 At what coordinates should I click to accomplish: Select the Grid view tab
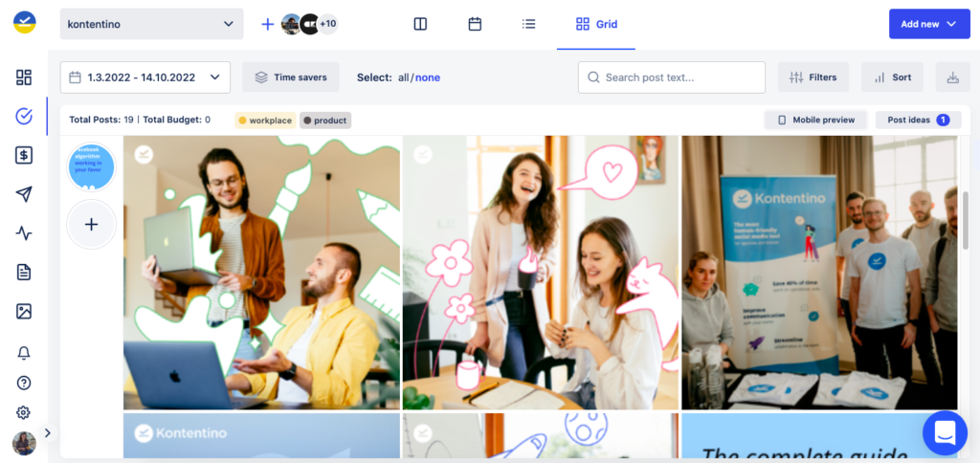(596, 24)
